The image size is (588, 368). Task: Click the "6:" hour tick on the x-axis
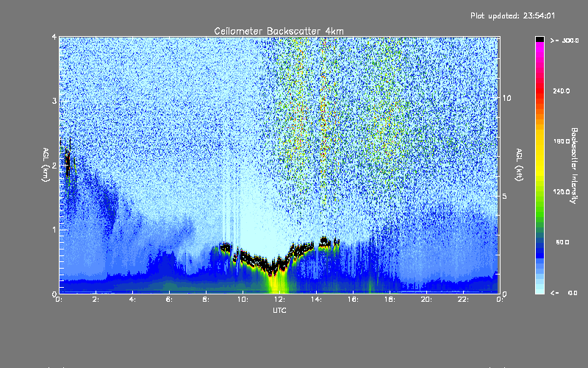(169, 300)
